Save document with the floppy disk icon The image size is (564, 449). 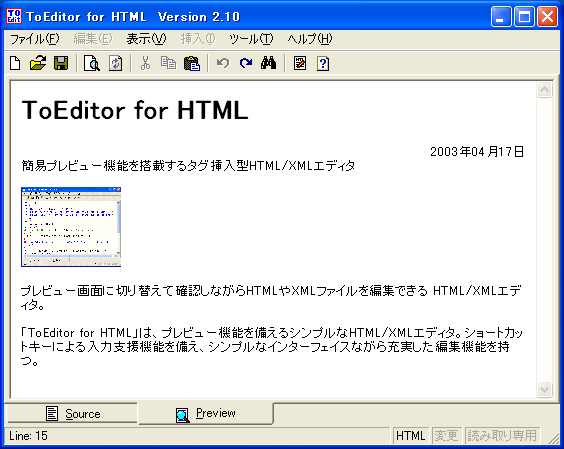tap(61, 63)
